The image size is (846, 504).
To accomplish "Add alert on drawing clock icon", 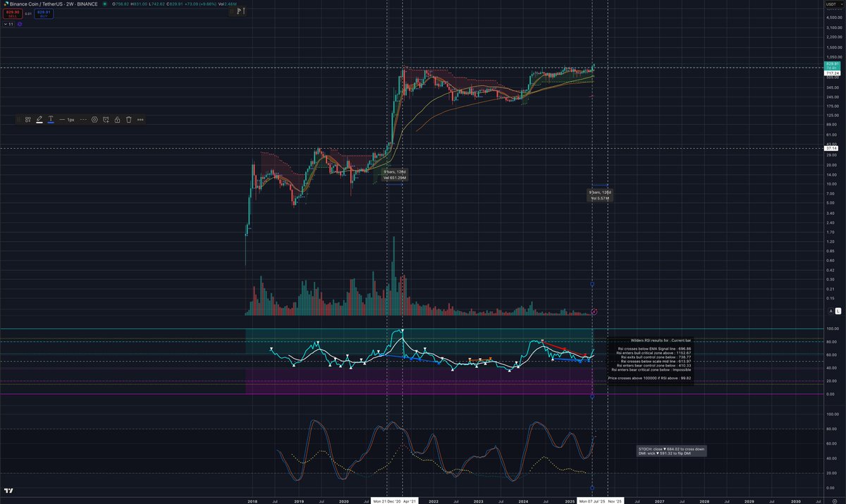I will [106, 120].
